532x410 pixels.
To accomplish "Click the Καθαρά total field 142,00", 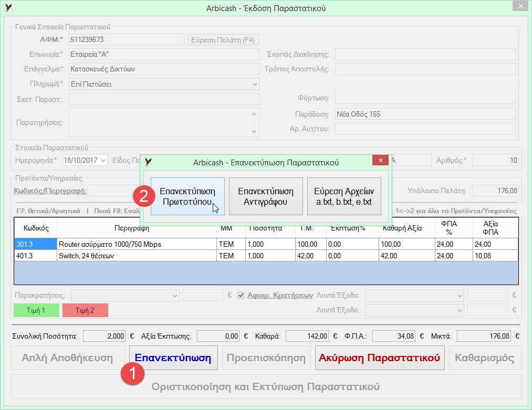I will 307,336.
